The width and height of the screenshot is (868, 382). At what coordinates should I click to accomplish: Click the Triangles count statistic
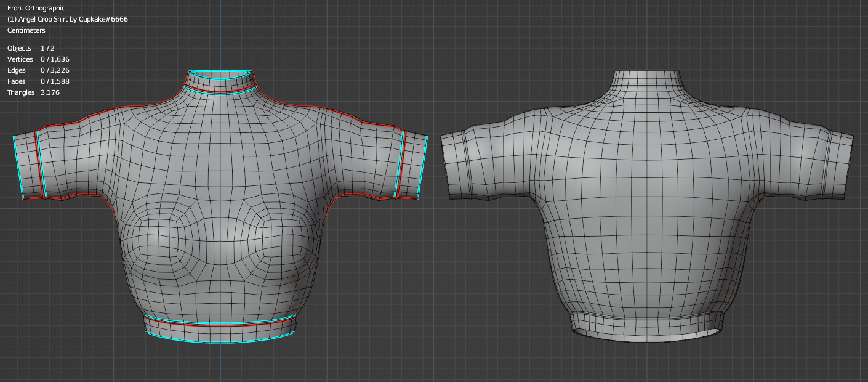[33, 92]
